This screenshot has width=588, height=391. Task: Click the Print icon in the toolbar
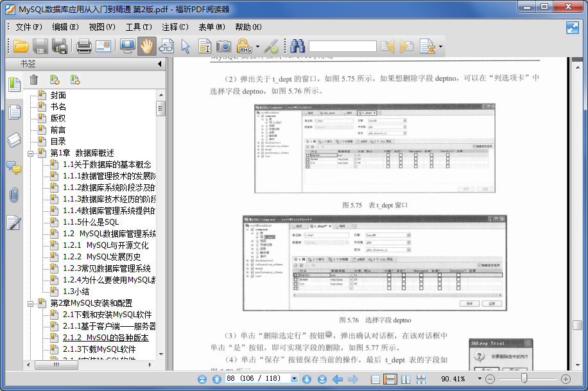click(83, 46)
